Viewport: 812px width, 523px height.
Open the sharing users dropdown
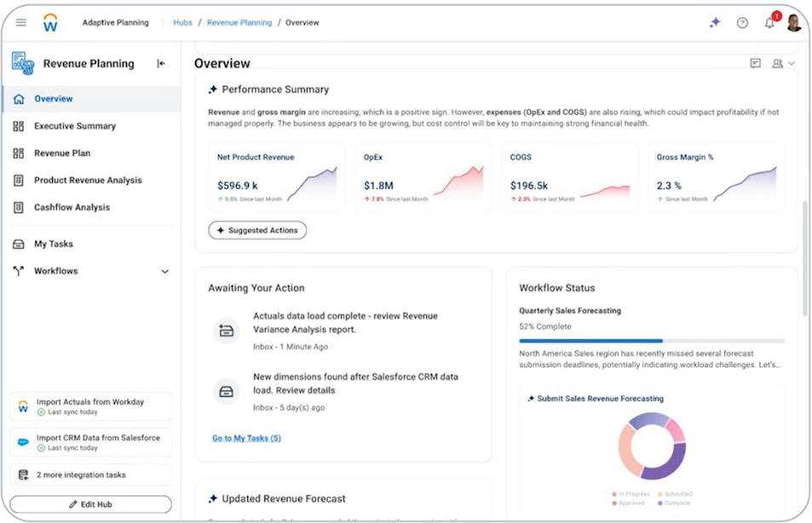782,64
